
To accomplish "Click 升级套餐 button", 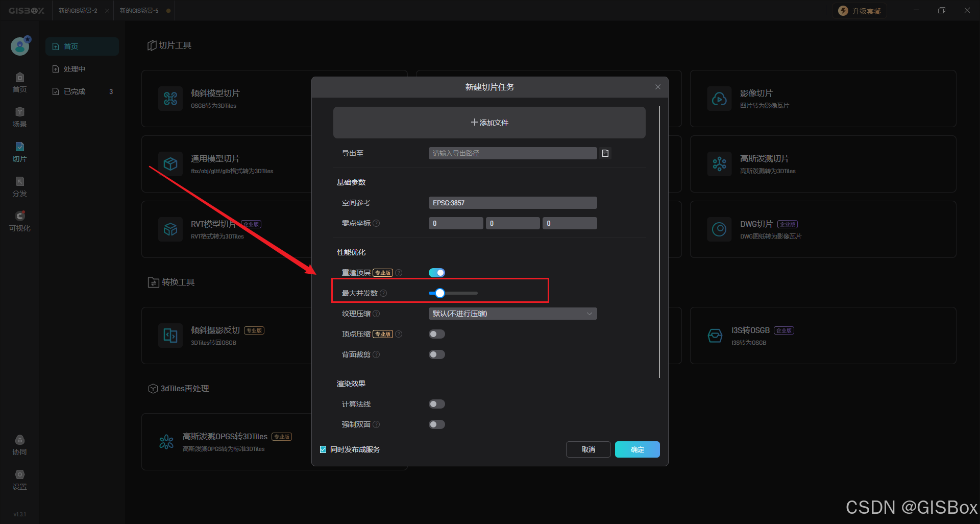I will tap(860, 11).
